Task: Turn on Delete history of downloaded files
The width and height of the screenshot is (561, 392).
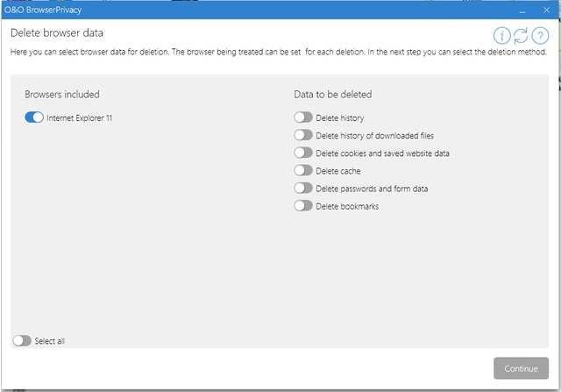Action: click(x=303, y=135)
